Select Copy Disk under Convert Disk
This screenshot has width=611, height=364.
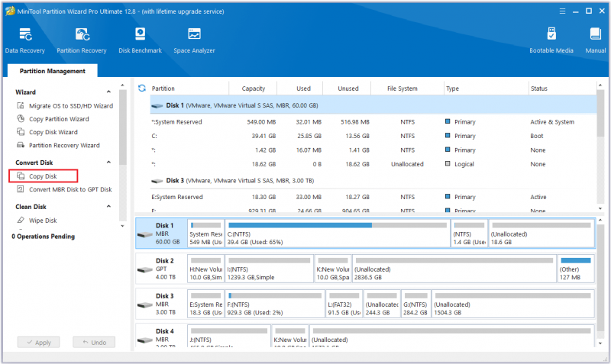(43, 176)
